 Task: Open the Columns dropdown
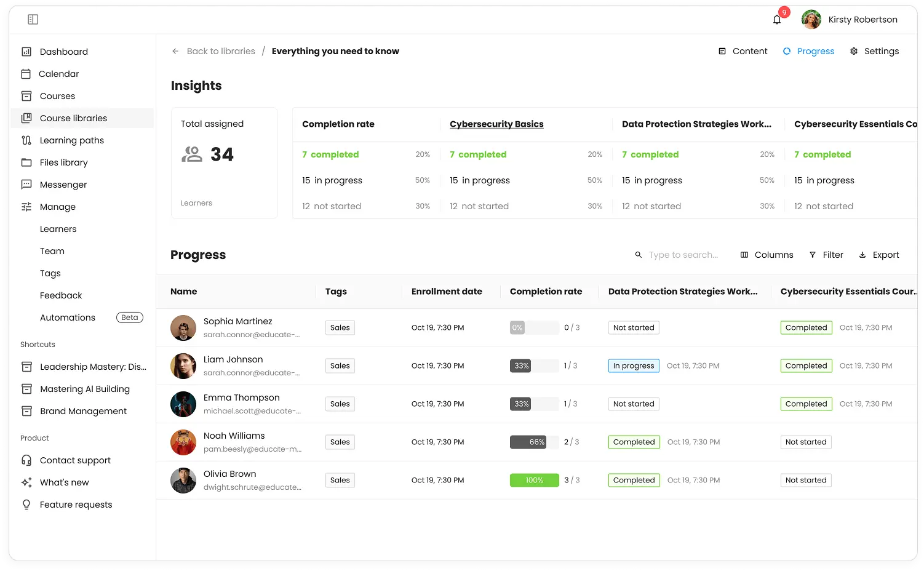coord(767,255)
